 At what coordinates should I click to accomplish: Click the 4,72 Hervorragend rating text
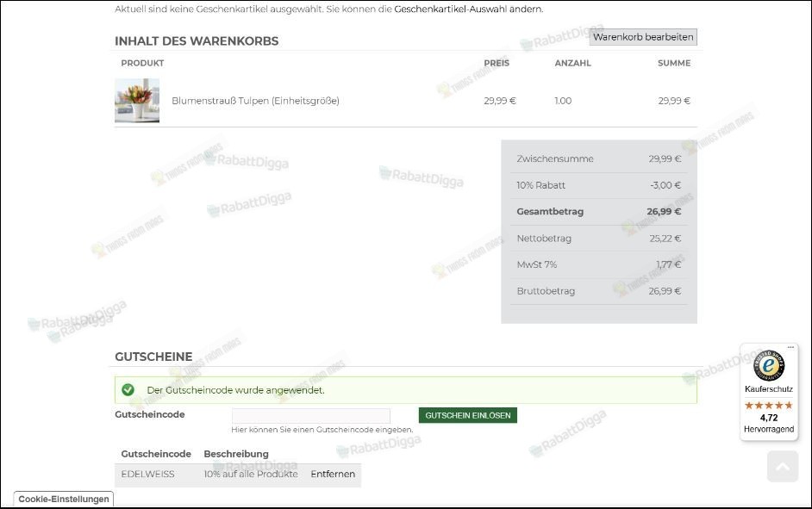pos(769,423)
